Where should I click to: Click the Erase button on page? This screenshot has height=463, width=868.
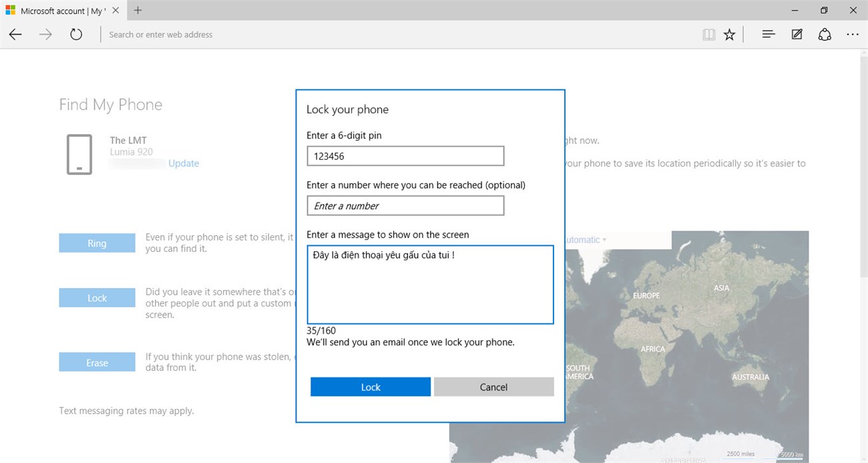(x=97, y=363)
